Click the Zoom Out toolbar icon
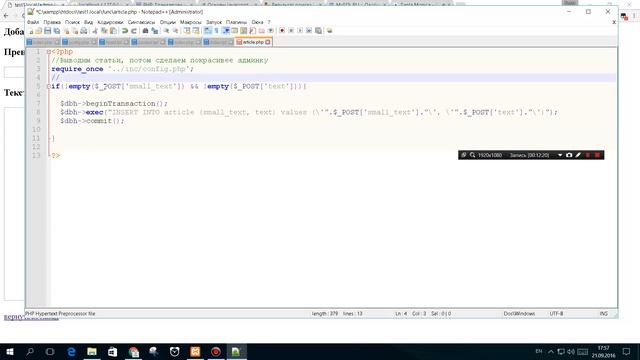Viewport: 640px width, 360px height. (x=175, y=31)
